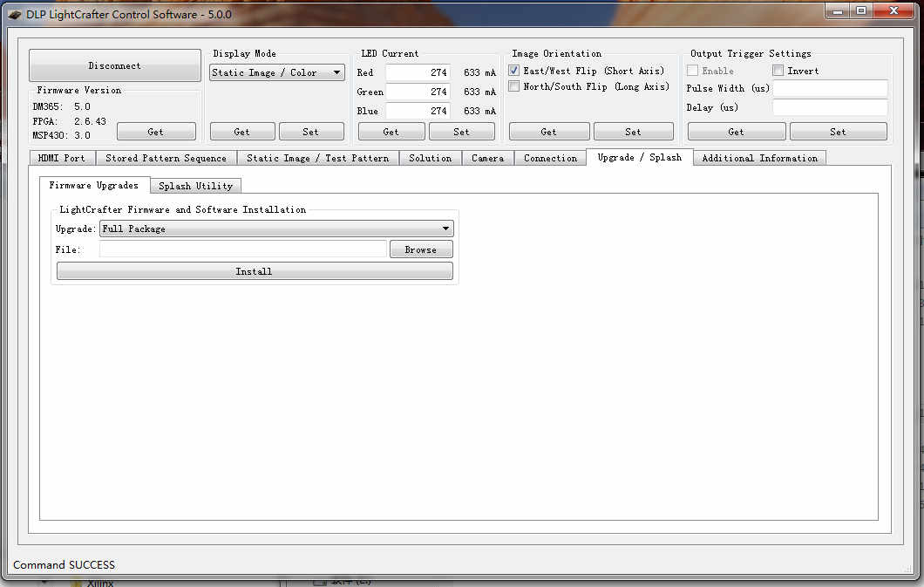The height and width of the screenshot is (587, 924).
Task: Click the Pulse Width (us) field
Action: (x=830, y=88)
